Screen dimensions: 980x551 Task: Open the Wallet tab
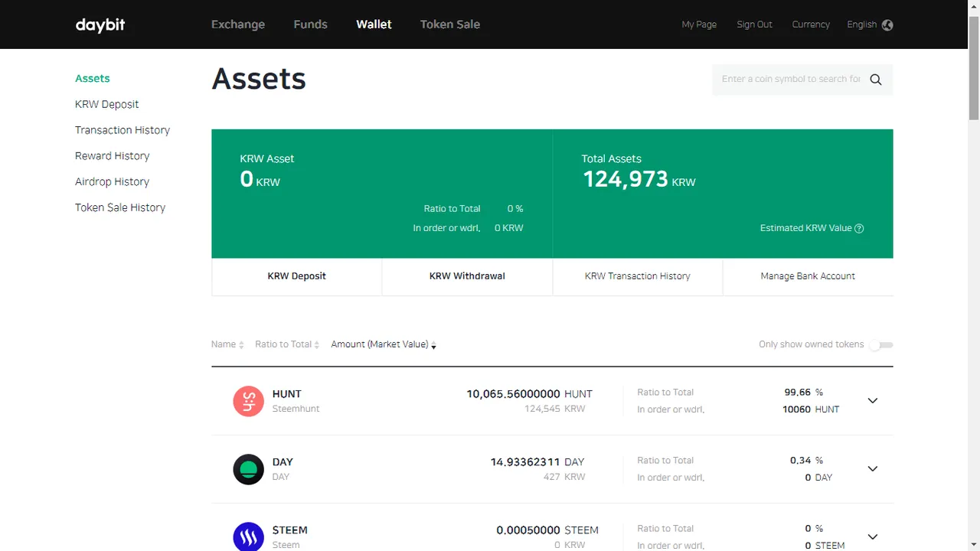click(374, 24)
